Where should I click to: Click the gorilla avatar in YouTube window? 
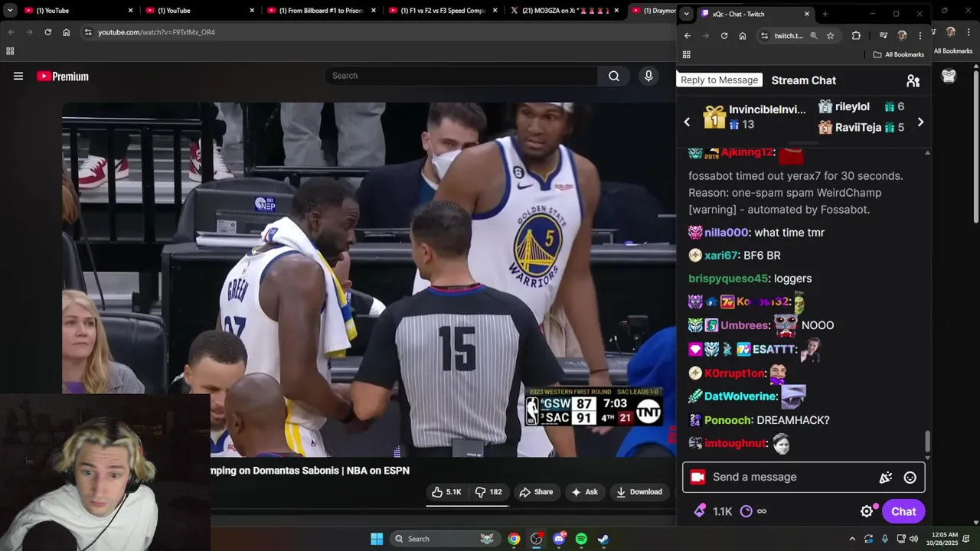(949, 76)
